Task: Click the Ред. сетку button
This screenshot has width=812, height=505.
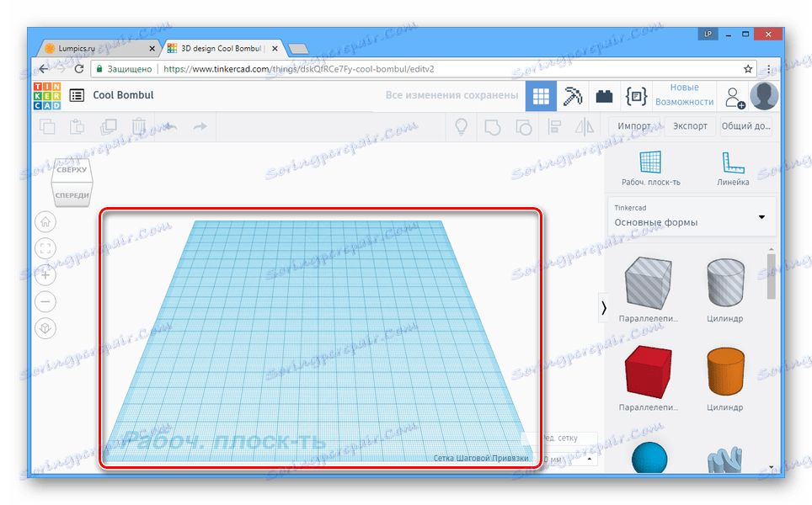Action: pyautogui.click(x=561, y=439)
